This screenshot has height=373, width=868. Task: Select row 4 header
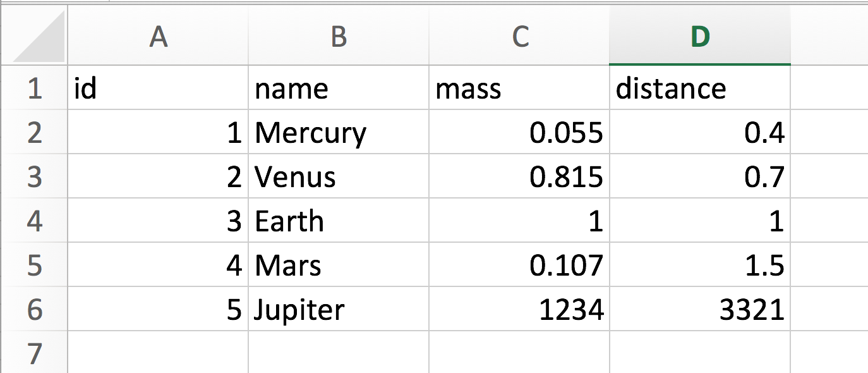click(x=33, y=221)
